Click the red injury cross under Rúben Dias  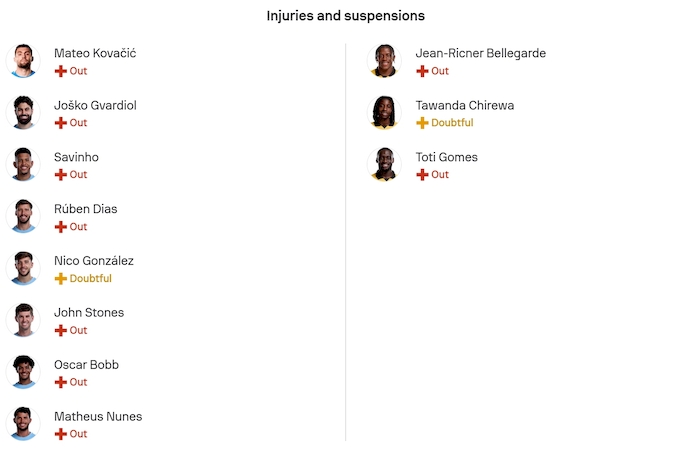[60, 227]
